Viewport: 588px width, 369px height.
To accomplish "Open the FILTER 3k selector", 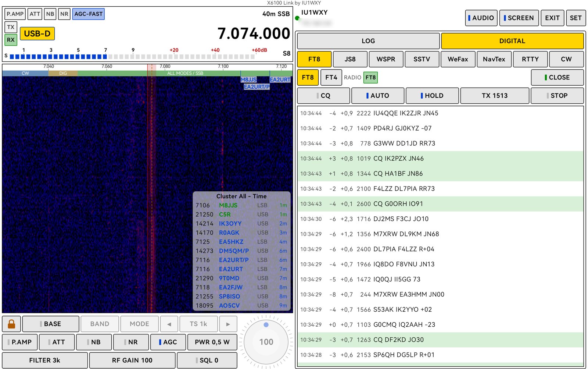I will point(45,361).
